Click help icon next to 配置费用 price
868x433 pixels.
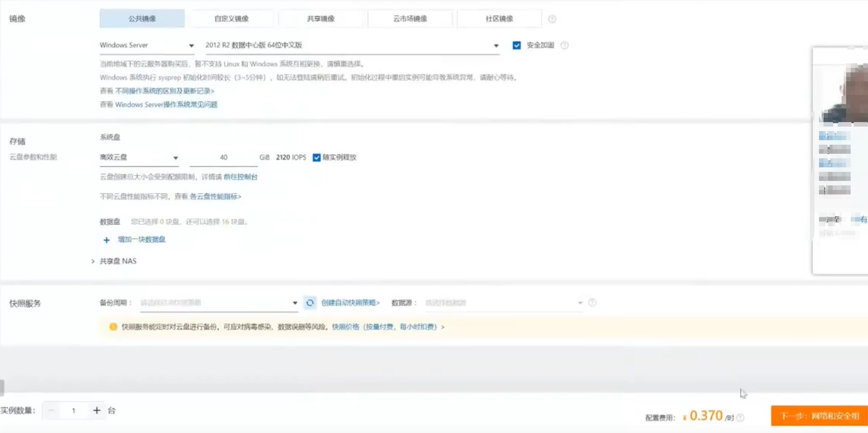740,418
